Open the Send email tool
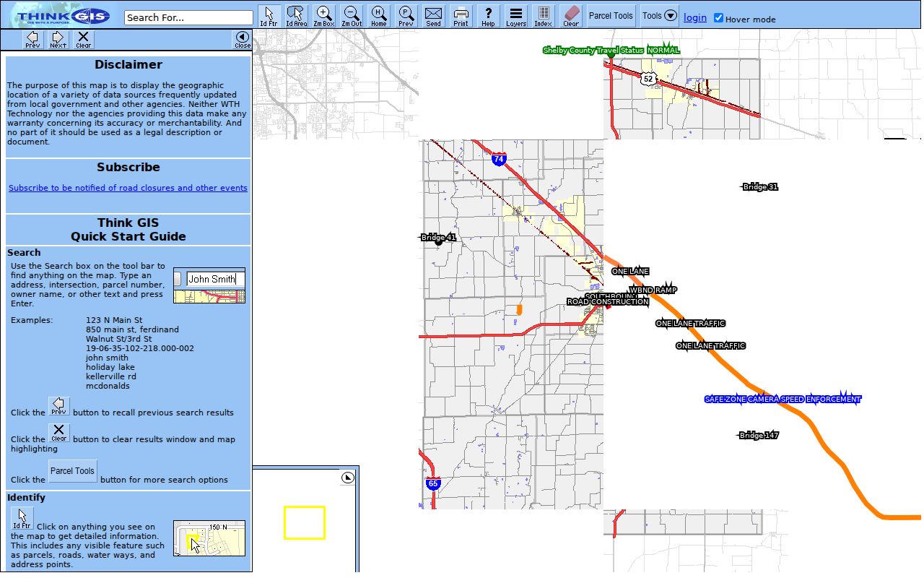Screen dimensions: 924x578 (x=433, y=16)
